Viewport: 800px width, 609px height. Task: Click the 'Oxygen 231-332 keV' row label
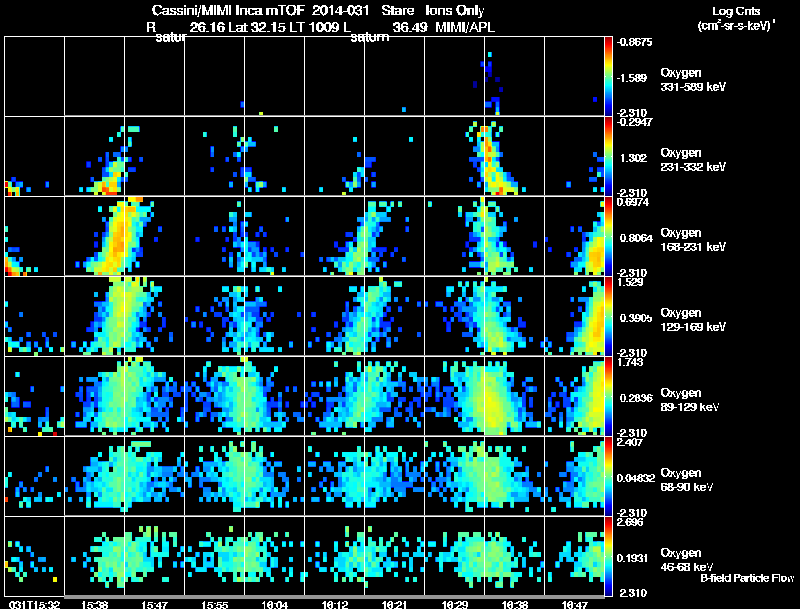[693, 160]
